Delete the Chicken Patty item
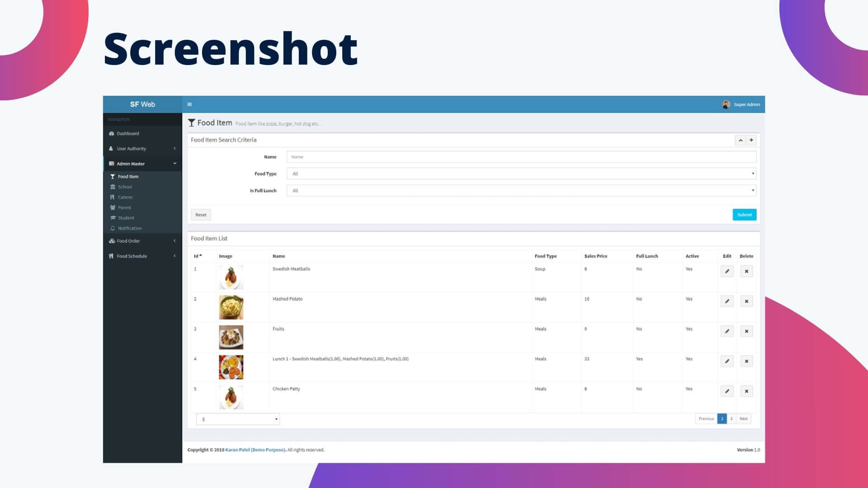 coord(746,391)
